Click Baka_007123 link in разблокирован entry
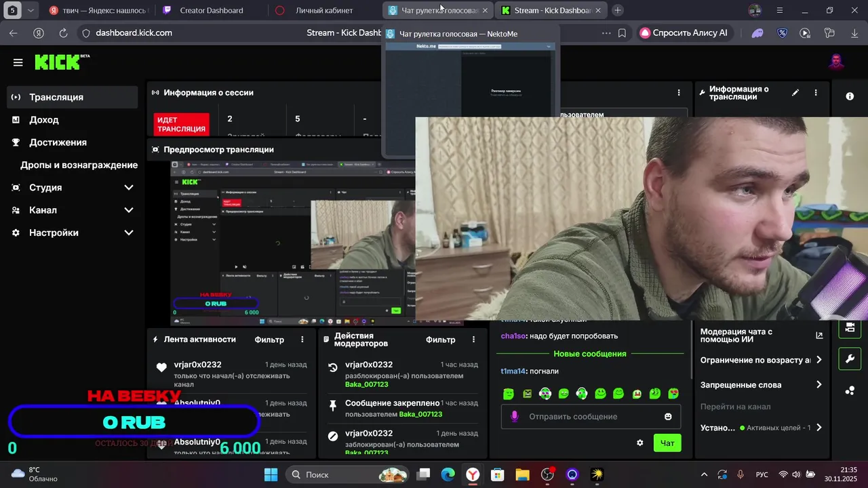 (x=366, y=384)
